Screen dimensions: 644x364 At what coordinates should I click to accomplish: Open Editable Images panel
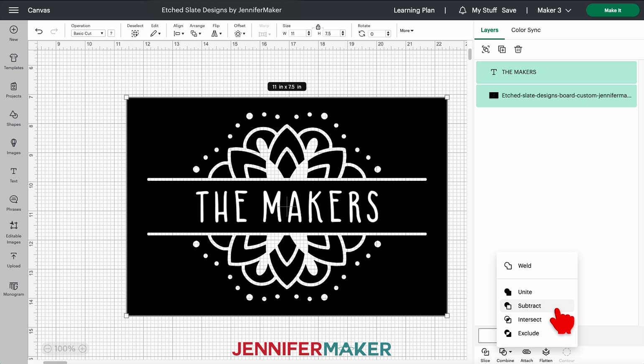coord(13,233)
